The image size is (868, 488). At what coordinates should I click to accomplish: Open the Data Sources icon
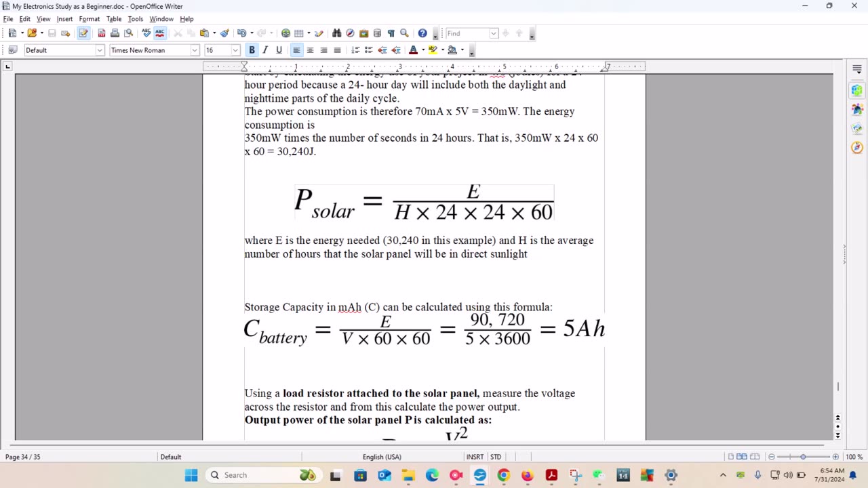tap(377, 33)
